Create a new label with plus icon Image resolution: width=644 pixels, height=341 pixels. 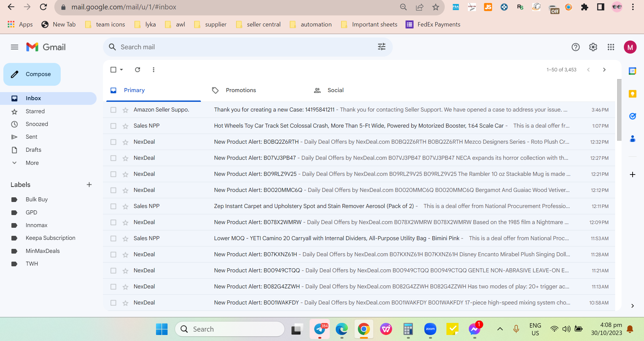tap(89, 185)
